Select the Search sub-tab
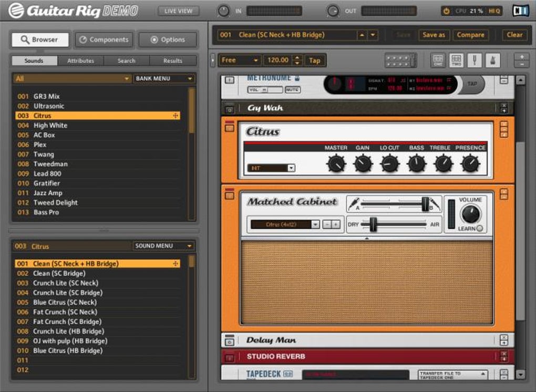Viewport: 536px width, 392px height. (x=127, y=60)
